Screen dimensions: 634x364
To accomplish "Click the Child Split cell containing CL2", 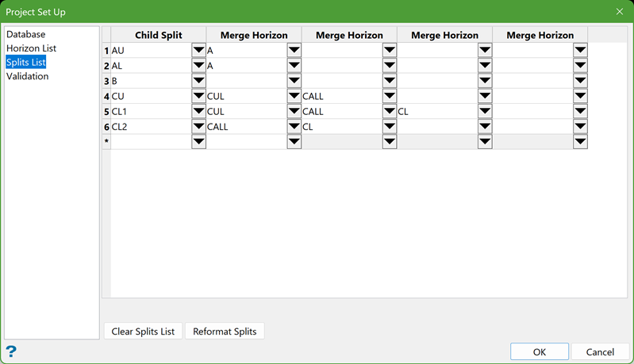I will [151, 126].
